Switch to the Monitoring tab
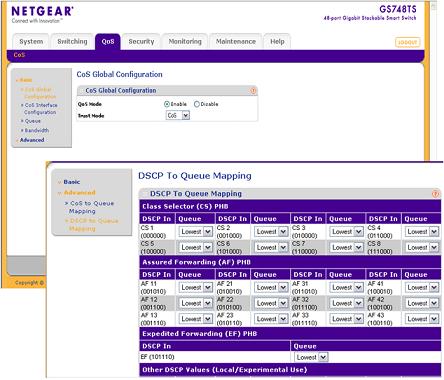The height and width of the screenshot is (380, 444). [185, 42]
